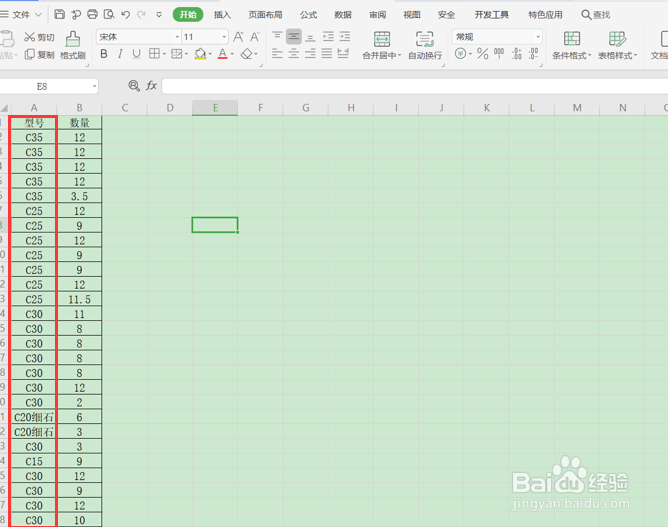The width and height of the screenshot is (668, 527).
Task: Decrease indent icon
Action: tap(328, 37)
